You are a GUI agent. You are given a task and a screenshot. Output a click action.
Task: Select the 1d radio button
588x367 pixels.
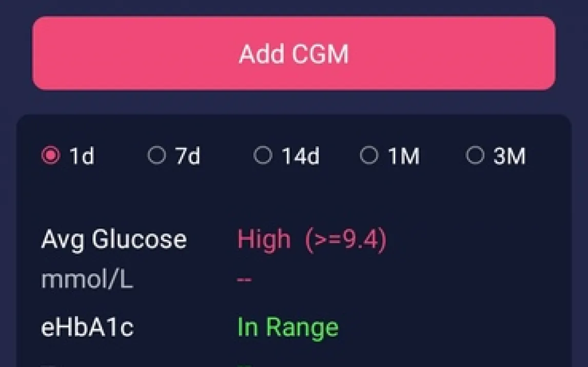(50, 155)
